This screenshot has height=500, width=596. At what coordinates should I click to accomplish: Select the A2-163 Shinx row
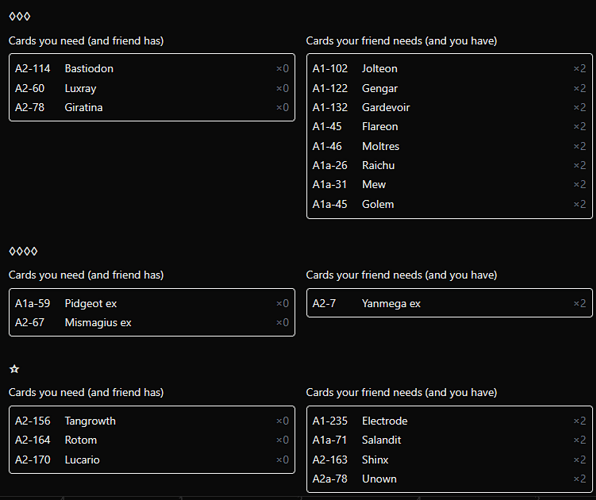449,460
